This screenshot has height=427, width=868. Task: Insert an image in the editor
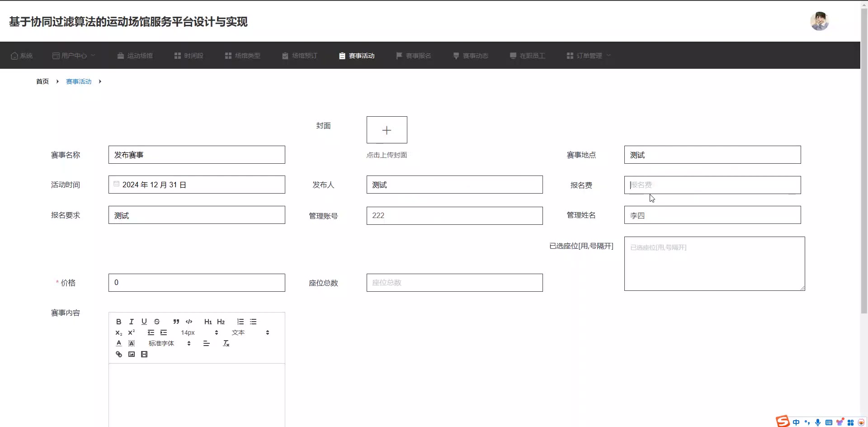pos(131,354)
